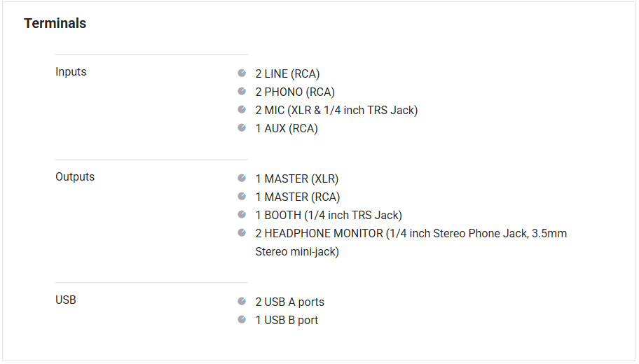Click the bullet next to 1 MASTER (XLR)

(x=242, y=178)
